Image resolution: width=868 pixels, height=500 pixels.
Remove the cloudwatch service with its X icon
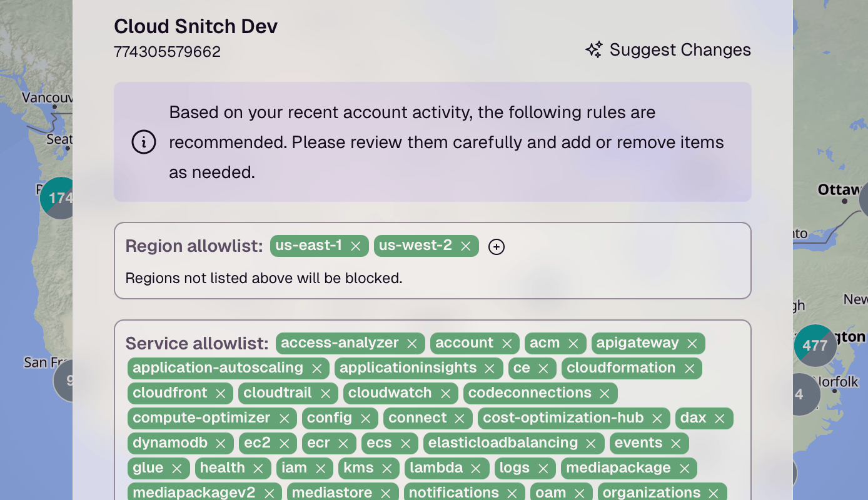[x=445, y=393]
